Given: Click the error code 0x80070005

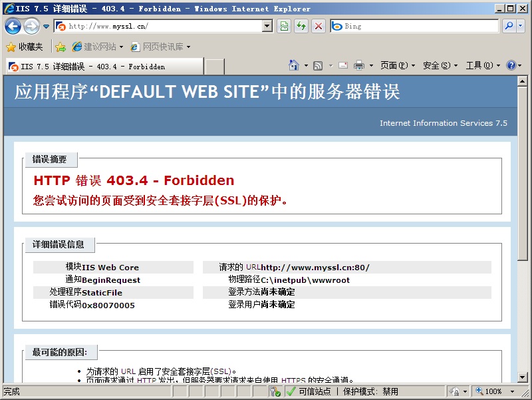Looking at the screenshot, I should click(x=108, y=305).
